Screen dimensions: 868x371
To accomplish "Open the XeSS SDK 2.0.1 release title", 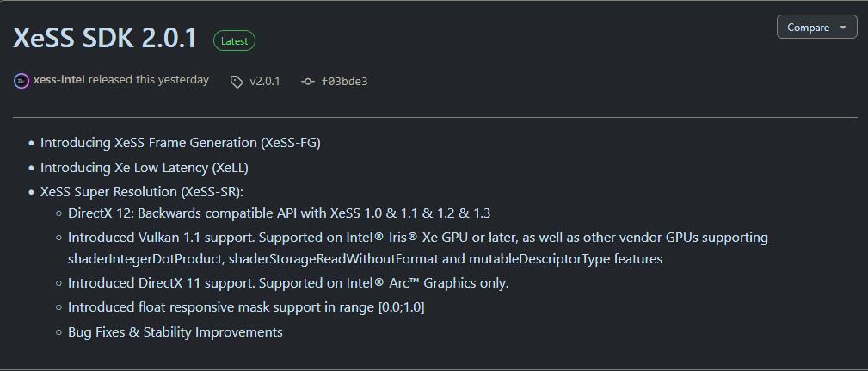I will click(105, 38).
